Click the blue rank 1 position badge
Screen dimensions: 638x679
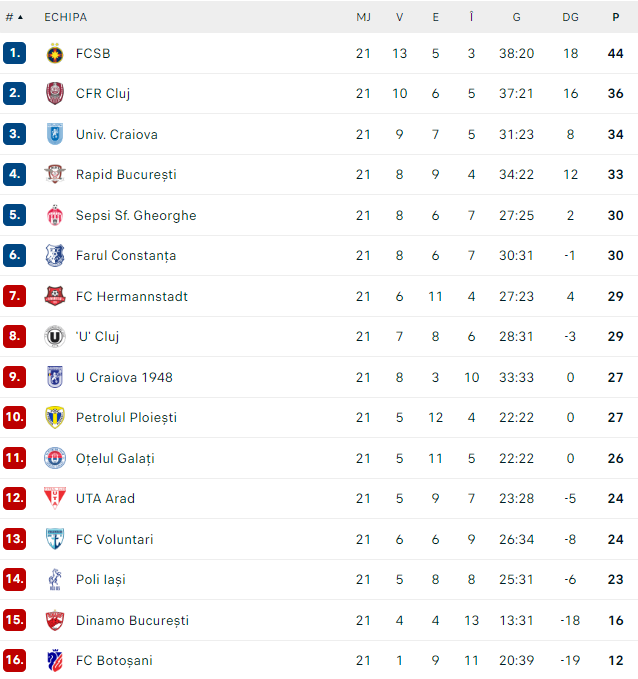14,53
